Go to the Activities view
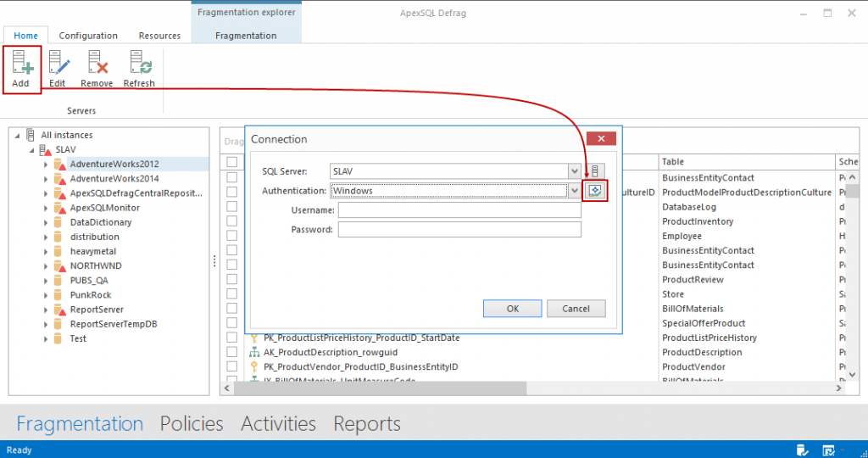 point(278,424)
